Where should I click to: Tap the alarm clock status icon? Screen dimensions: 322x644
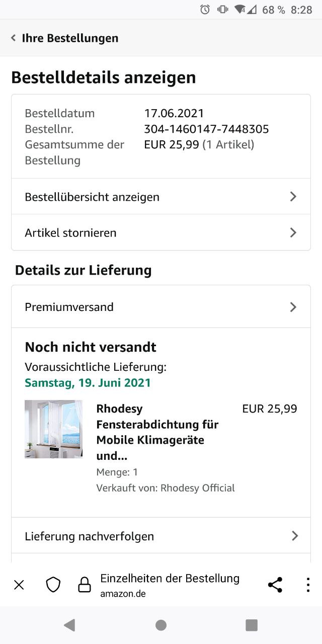click(205, 10)
